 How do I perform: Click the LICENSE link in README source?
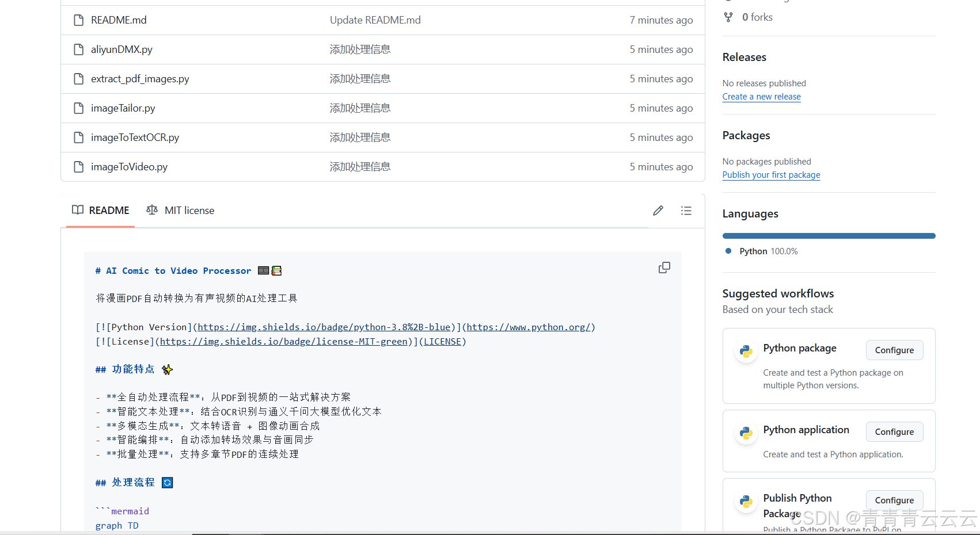coord(443,342)
